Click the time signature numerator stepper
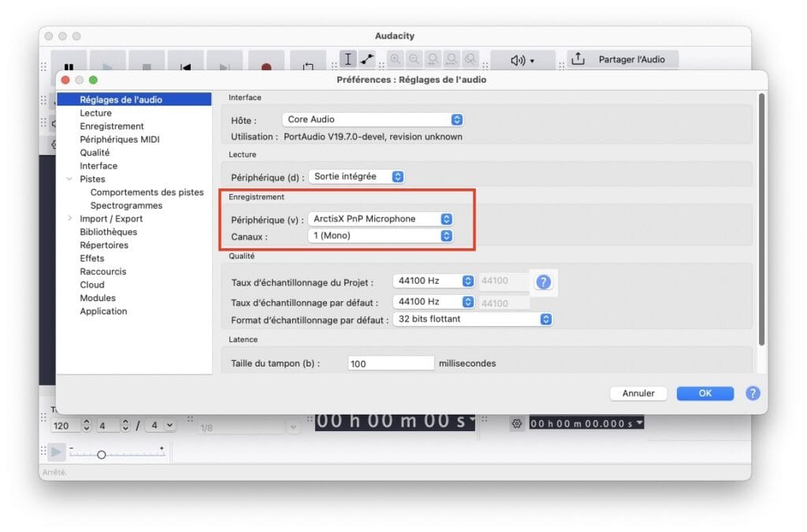The width and height of the screenshot is (807, 532). pos(125,426)
